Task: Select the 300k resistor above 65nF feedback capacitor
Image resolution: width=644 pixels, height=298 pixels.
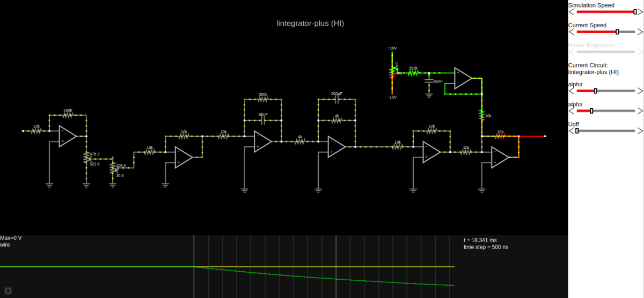Action: (x=263, y=98)
